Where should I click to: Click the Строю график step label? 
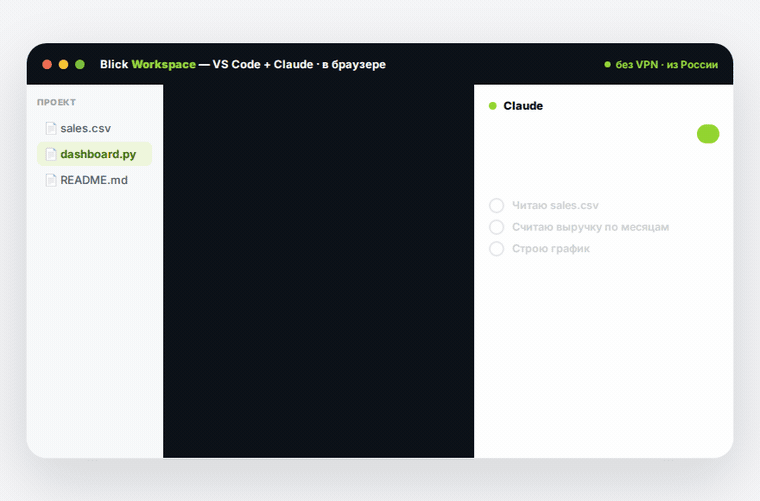[551, 249]
